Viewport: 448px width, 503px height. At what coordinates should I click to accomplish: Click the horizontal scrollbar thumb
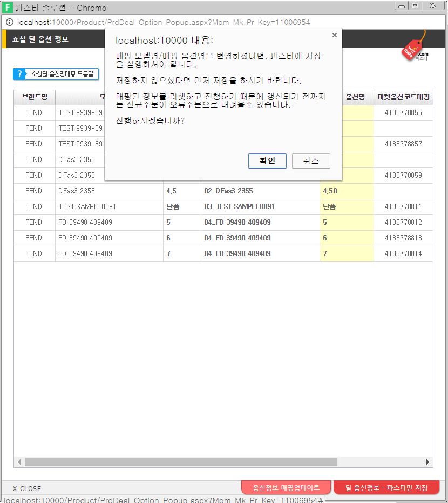181,462
